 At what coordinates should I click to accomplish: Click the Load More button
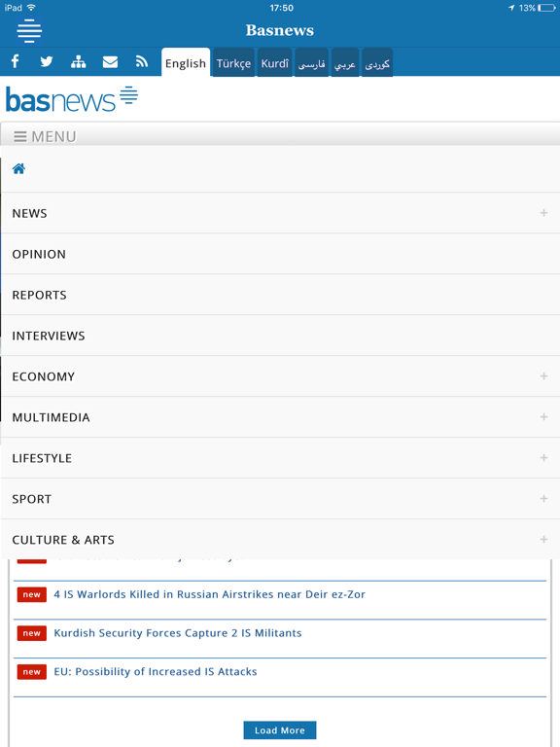click(x=280, y=730)
